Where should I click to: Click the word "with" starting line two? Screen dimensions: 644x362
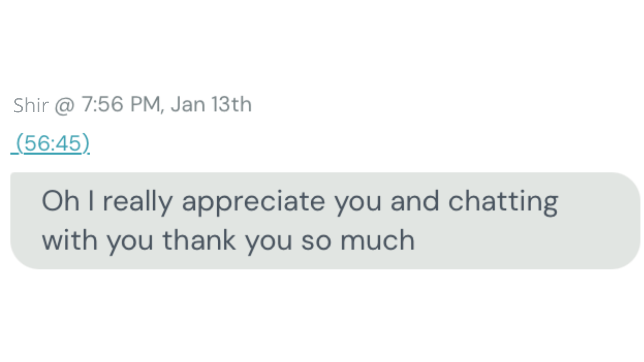[70, 240]
